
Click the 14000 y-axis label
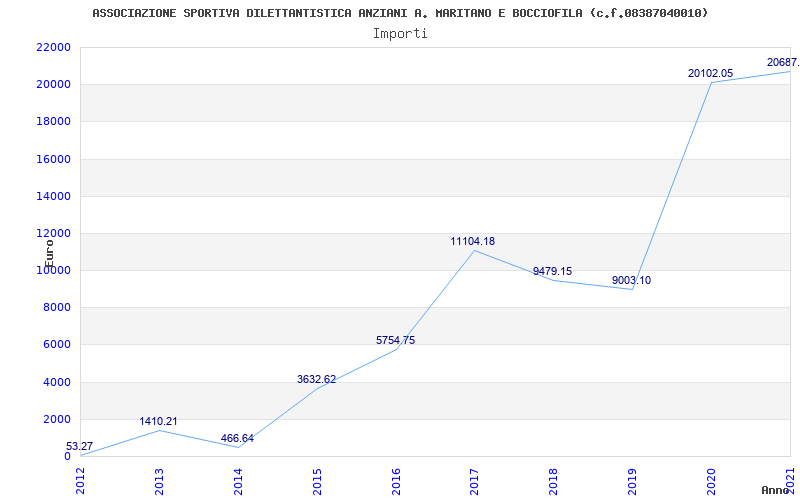pyautogui.click(x=53, y=196)
